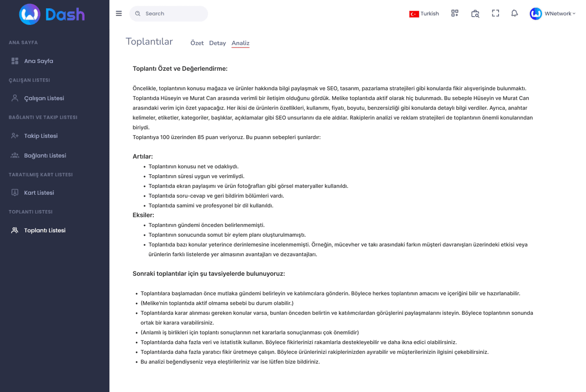Click the hamburger menu icon
The width and height of the screenshot is (586, 392).
(119, 14)
